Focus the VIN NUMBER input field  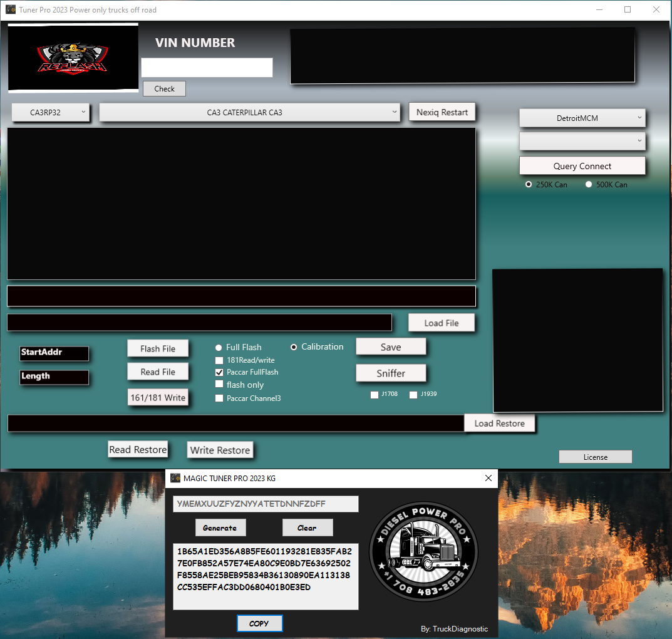click(x=207, y=67)
